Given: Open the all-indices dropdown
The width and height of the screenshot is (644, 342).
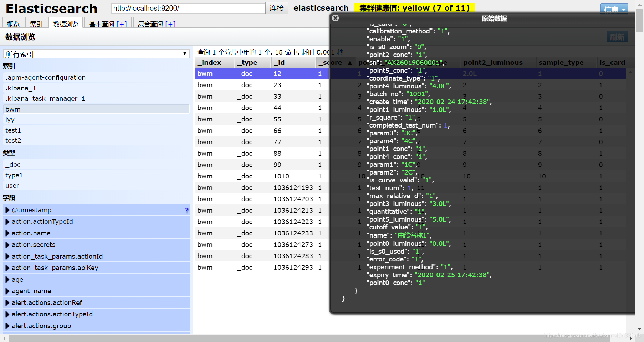Looking at the screenshot, I should (96, 54).
